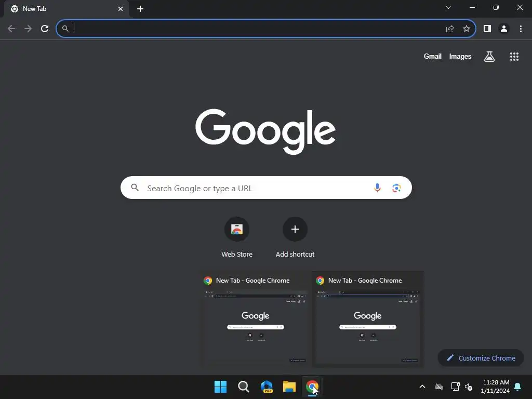This screenshot has height=399, width=532.
Task: Open notifications bell icon
Action: (x=518, y=387)
